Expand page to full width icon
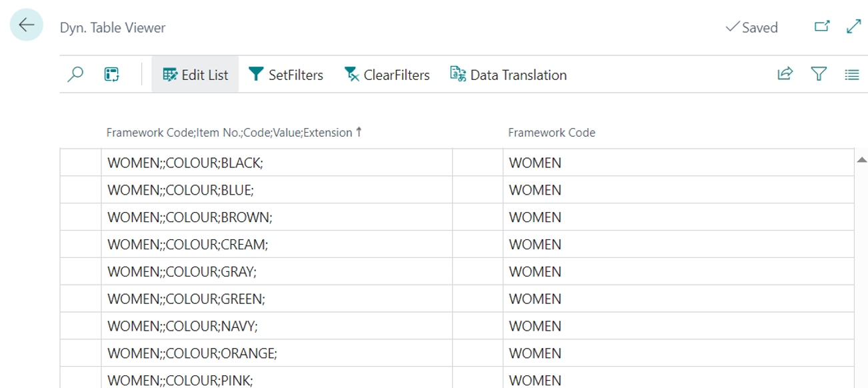 (853, 27)
